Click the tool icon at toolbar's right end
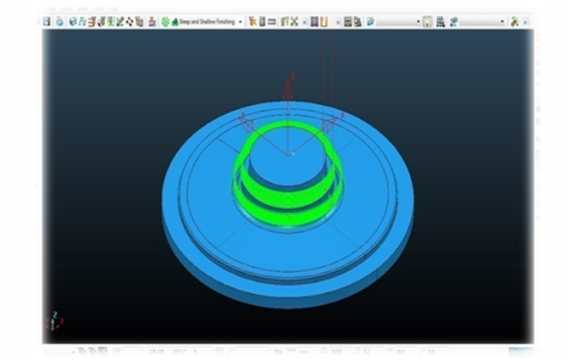The height and width of the screenshot is (362, 570). (x=514, y=22)
